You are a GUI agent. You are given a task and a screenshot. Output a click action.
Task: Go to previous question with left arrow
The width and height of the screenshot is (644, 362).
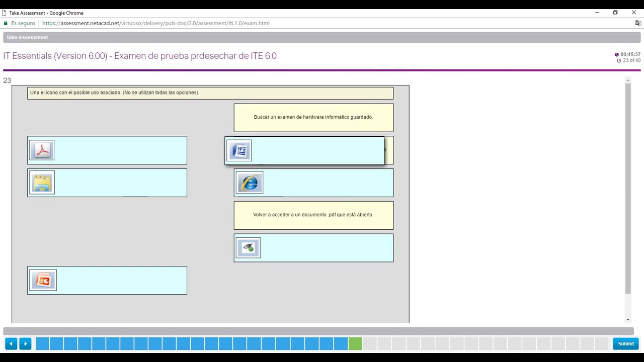coord(11,343)
